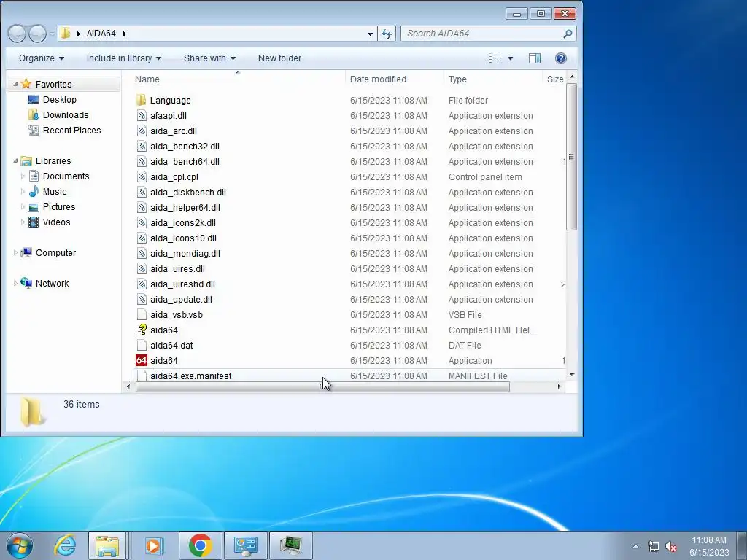Click the refresh button beside address bar
Viewport: 747px width, 560px height.
(x=387, y=34)
